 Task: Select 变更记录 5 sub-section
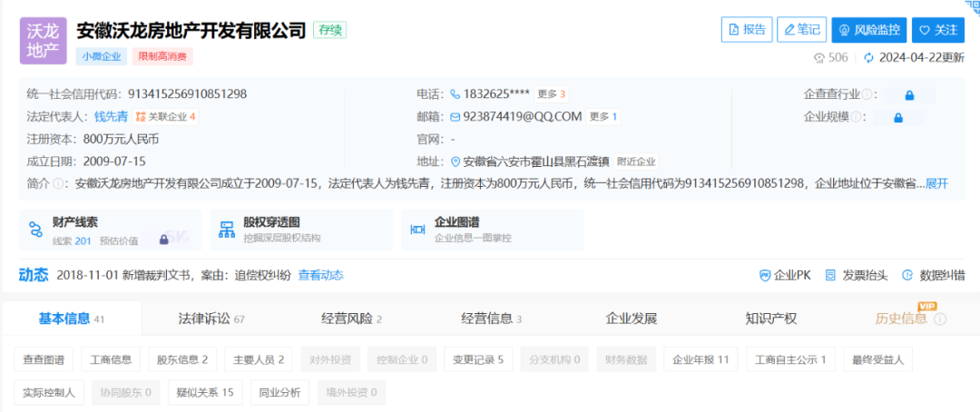coord(478,359)
